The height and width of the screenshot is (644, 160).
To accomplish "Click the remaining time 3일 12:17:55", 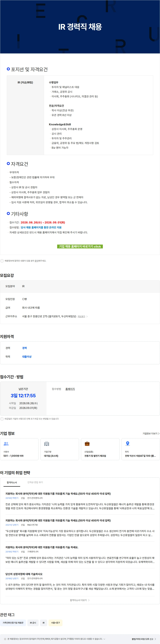I will point(23,395).
